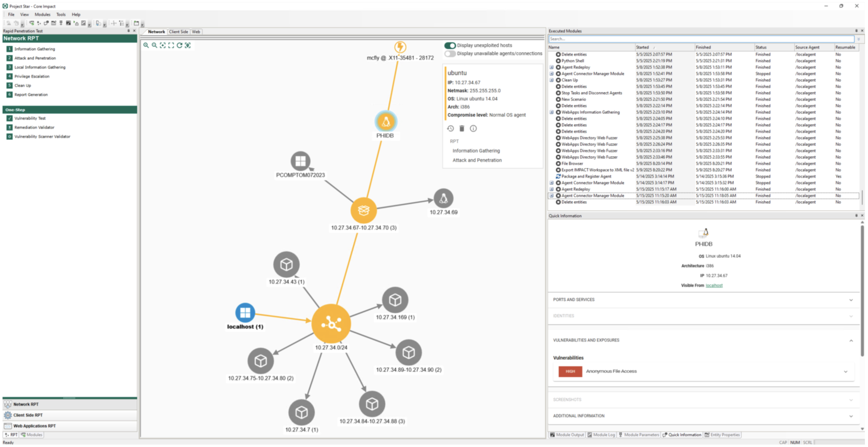The height and width of the screenshot is (447, 868).
Task: Refresh the network map layout
Action: tap(180, 45)
